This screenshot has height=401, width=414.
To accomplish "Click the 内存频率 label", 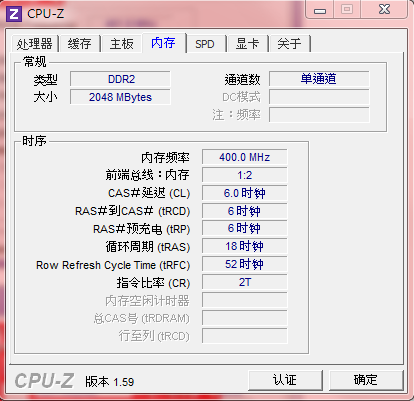I will point(165,158).
